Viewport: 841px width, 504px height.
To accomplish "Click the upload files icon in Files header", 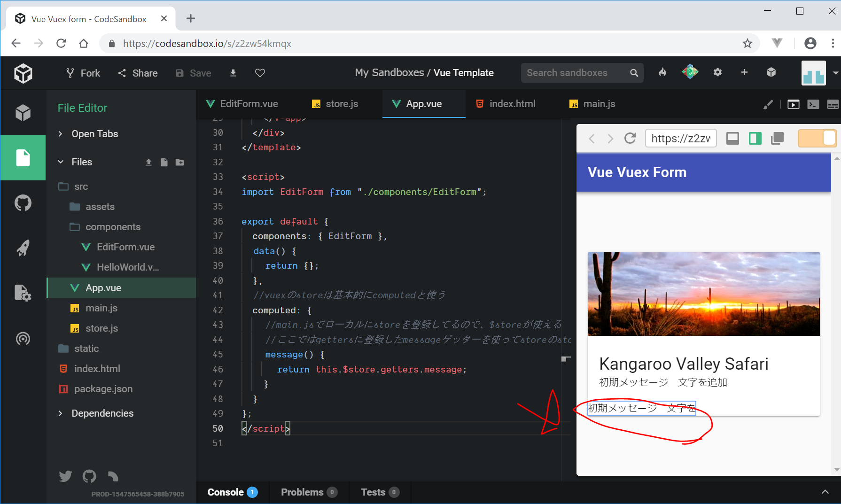I will [x=148, y=162].
